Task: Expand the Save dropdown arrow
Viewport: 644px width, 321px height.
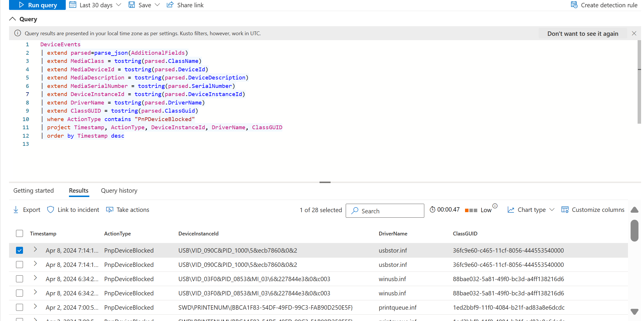Action: point(158,5)
